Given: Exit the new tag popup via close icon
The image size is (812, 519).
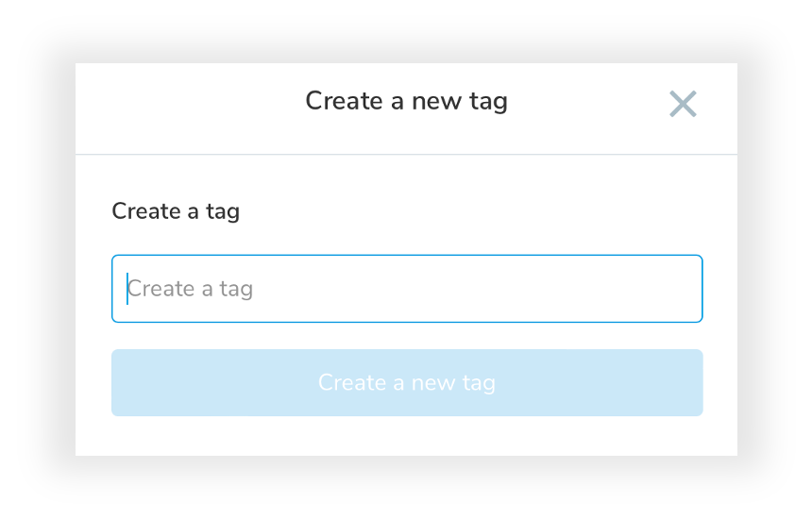Looking at the screenshot, I should (x=683, y=104).
